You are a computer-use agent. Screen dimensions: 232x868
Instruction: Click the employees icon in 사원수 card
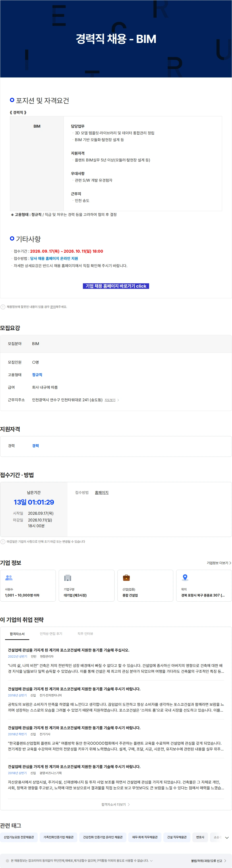(9, 577)
